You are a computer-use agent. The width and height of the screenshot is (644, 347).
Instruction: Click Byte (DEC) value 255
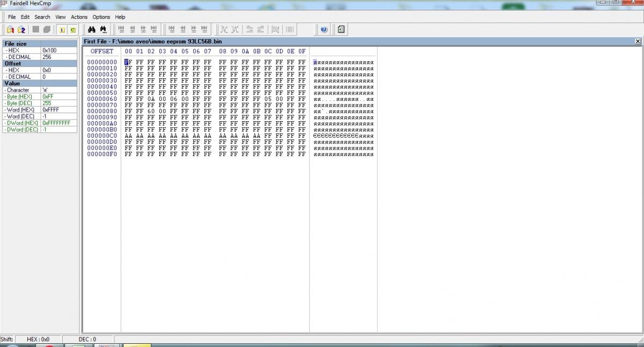59,103
